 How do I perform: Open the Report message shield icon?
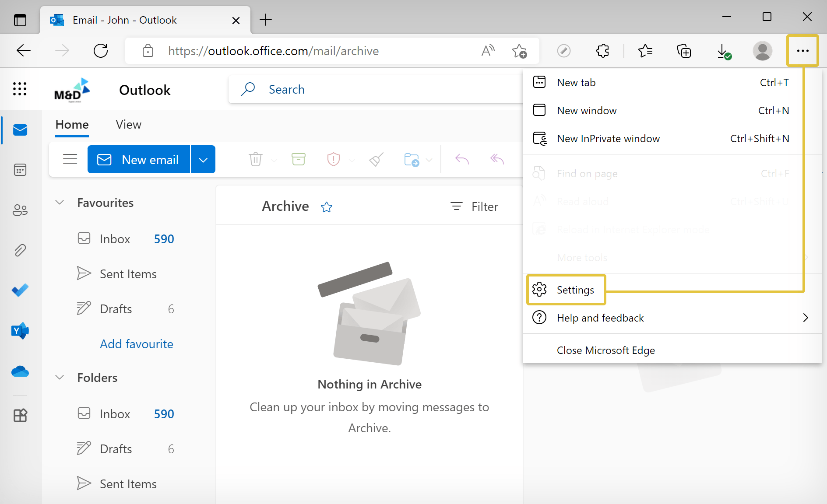point(334,159)
